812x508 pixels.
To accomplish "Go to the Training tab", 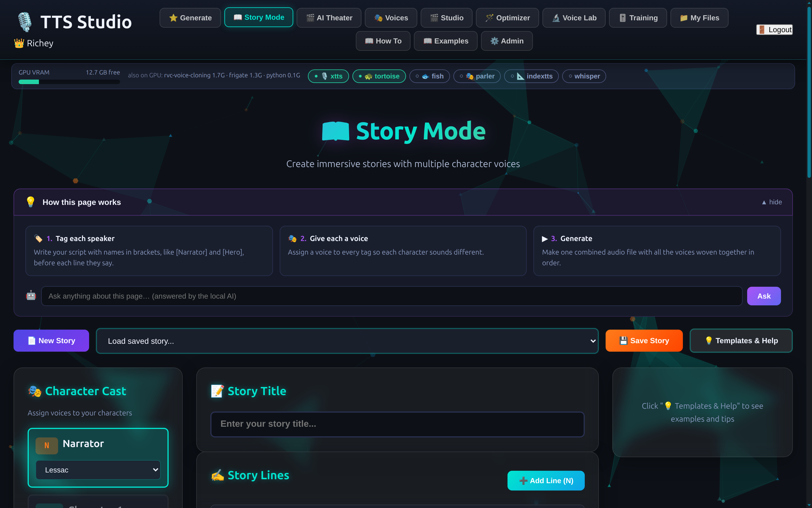I will (x=638, y=18).
